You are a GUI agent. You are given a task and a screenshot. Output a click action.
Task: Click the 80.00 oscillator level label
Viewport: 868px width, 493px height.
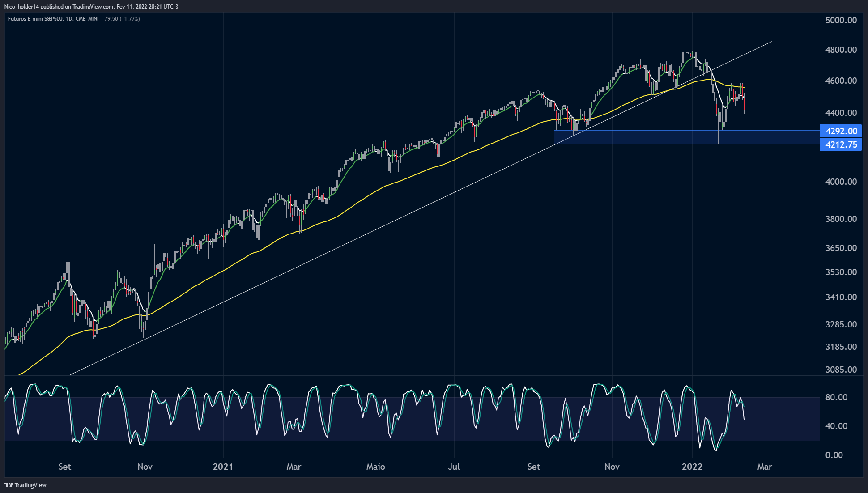coord(836,397)
